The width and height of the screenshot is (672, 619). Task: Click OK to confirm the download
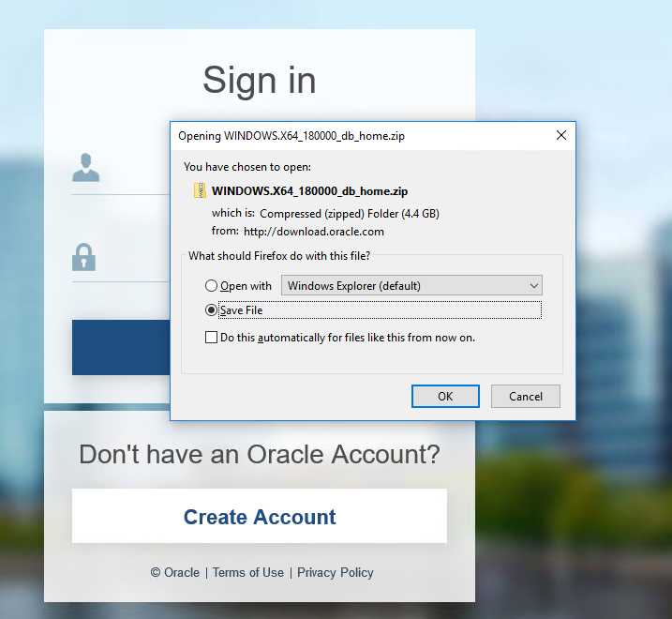click(445, 397)
